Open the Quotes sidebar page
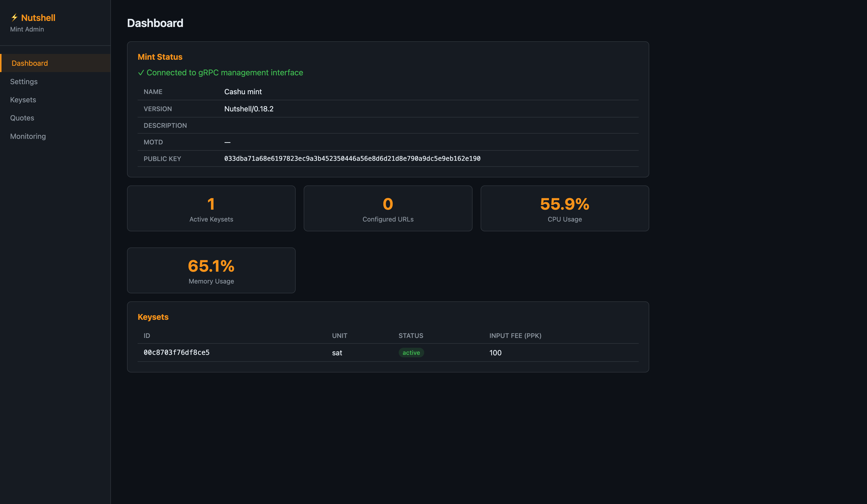867x504 pixels. (x=22, y=118)
